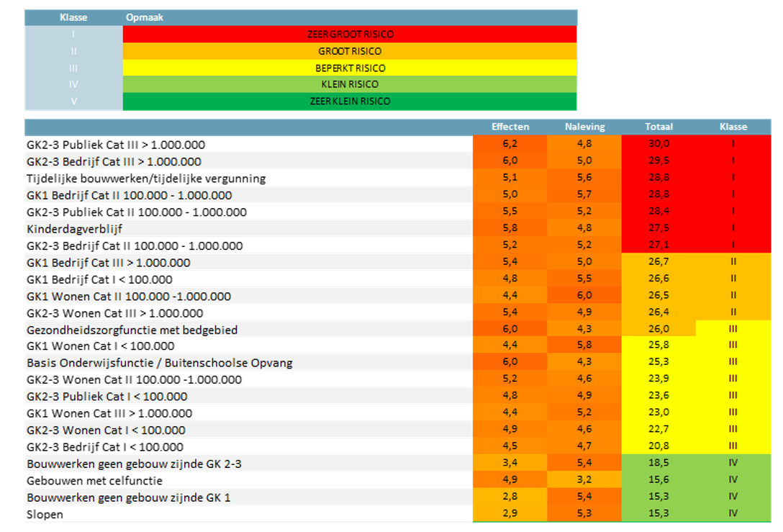Select the Kinderdagverblijf row label

pyautogui.click(x=74, y=229)
